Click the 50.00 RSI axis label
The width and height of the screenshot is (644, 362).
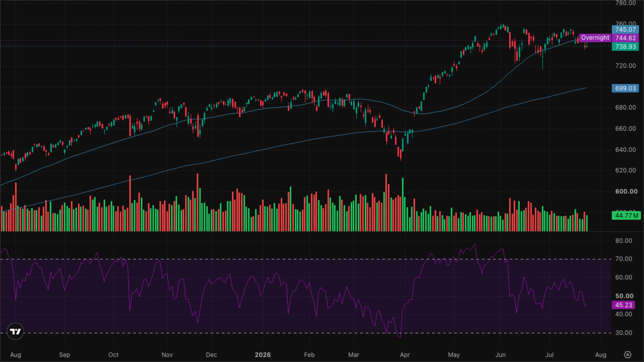(x=624, y=296)
